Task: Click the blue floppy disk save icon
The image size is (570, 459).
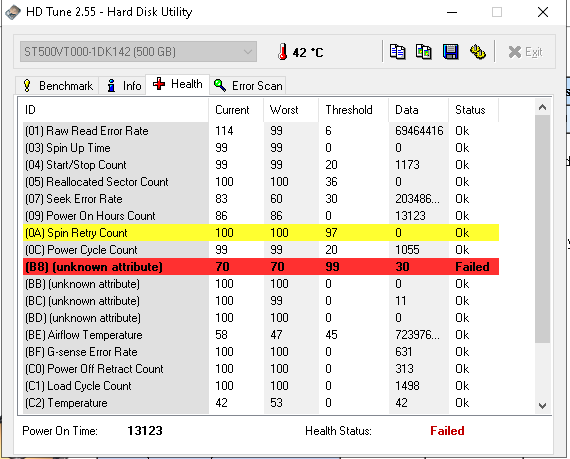Action: pyautogui.click(x=450, y=52)
